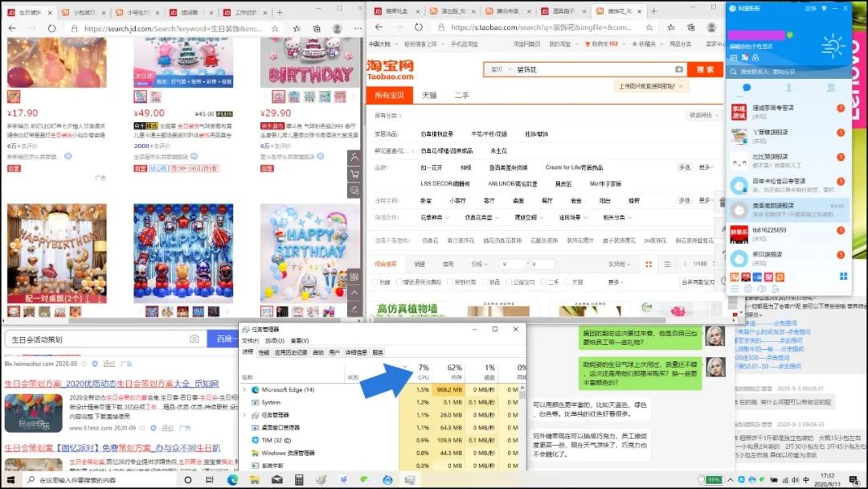Click inside the Baidu search input box
The height and width of the screenshot is (489, 868).
pos(96,339)
